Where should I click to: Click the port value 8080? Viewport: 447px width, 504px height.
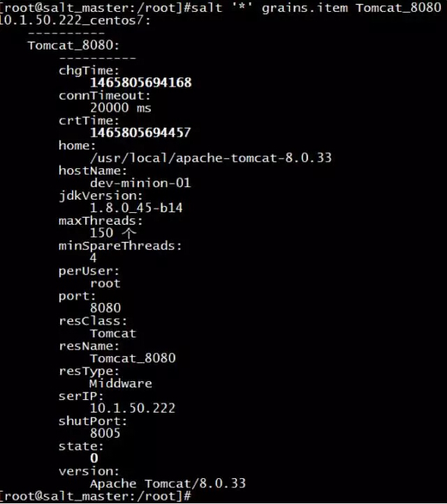[105, 308]
